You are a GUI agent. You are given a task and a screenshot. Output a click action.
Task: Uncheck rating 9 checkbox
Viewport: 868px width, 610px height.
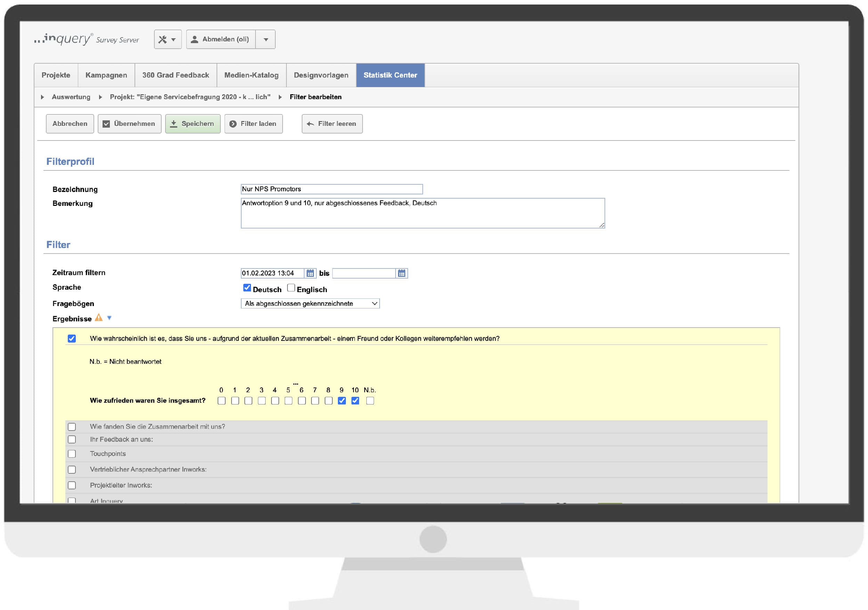click(x=342, y=401)
